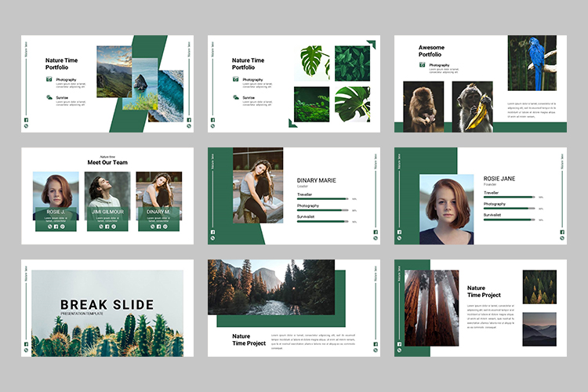
Task: Click 'PRESENTATION TEMPLATE' subtitle on Break Slide
Action: pos(82,314)
